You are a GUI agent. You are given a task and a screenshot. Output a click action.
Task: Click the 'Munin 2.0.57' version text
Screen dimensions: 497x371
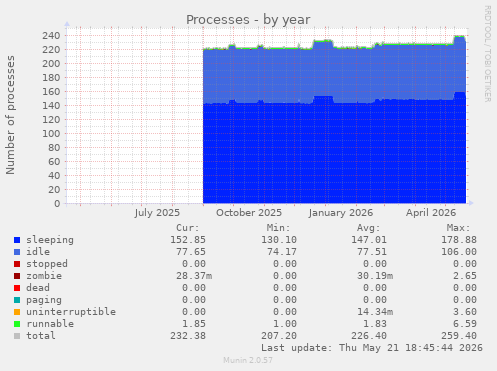point(248,360)
